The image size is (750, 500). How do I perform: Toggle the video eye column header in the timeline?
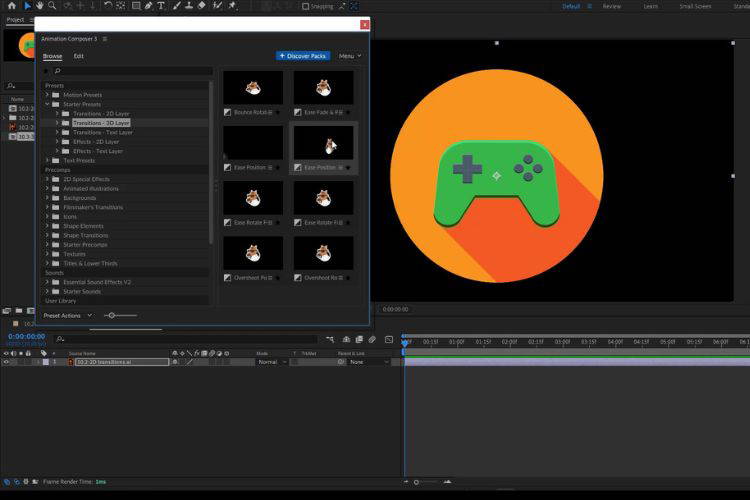click(x=6, y=353)
